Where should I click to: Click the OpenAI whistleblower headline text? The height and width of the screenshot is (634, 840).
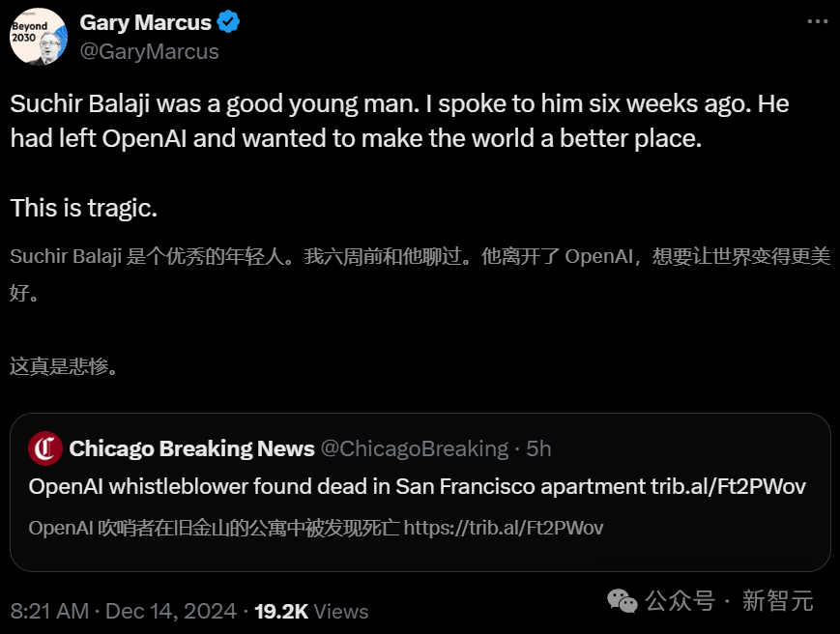(x=337, y=486)
